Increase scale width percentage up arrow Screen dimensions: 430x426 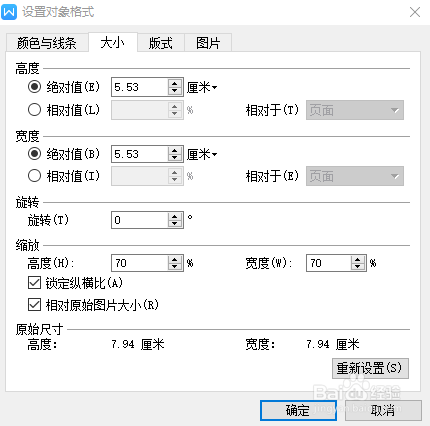point(357,260)
